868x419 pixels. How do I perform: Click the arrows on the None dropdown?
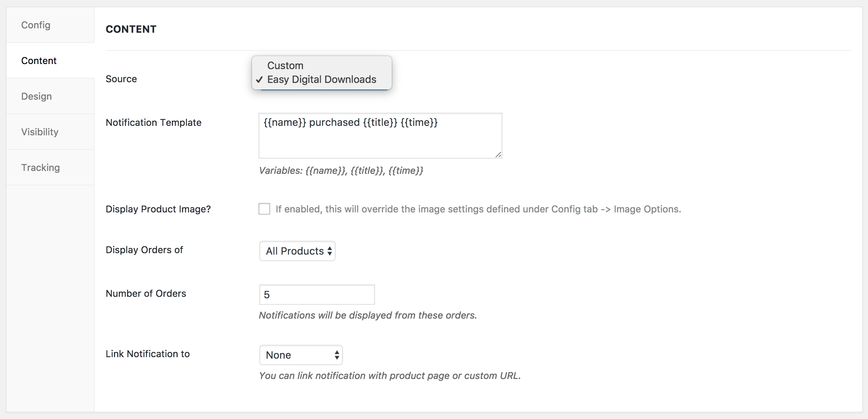[x=337, y=355]
